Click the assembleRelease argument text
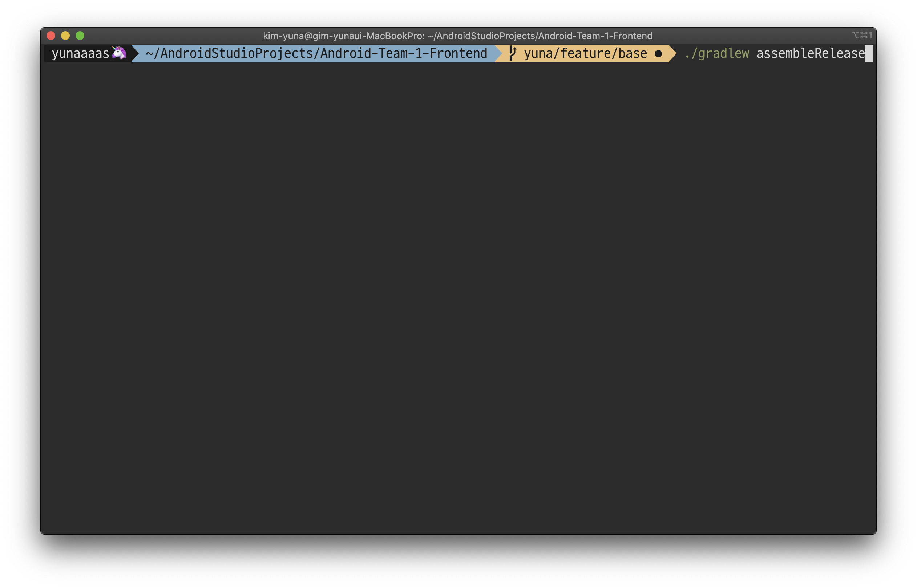917x588 pixels. pos(810,53)
